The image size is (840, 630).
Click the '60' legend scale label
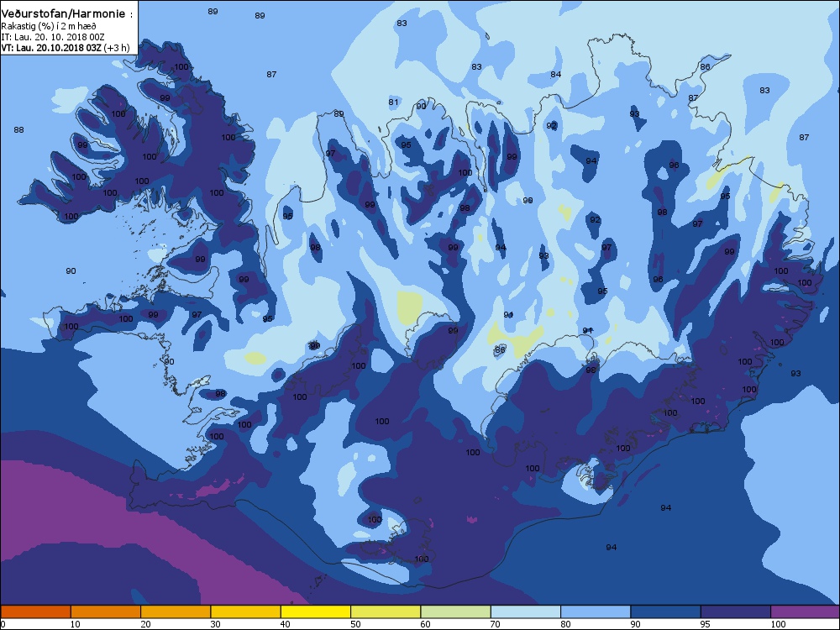[425, 624]
